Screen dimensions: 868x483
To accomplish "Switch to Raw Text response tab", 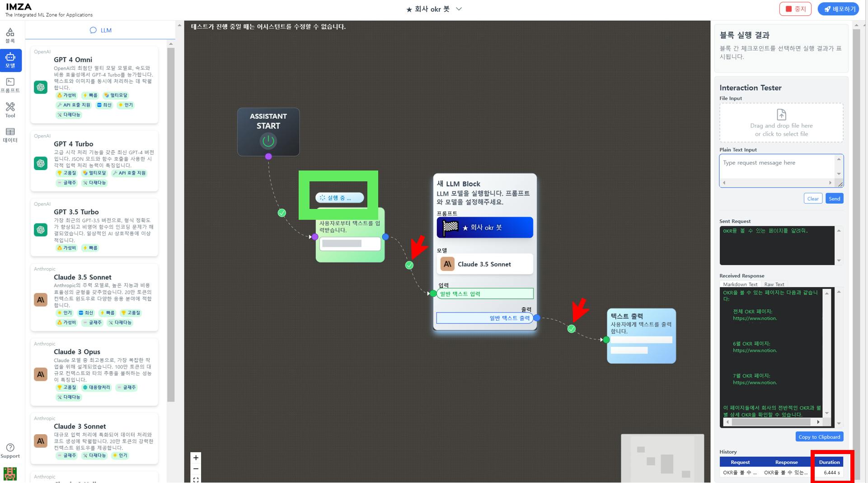I will (x=774, y=284).
